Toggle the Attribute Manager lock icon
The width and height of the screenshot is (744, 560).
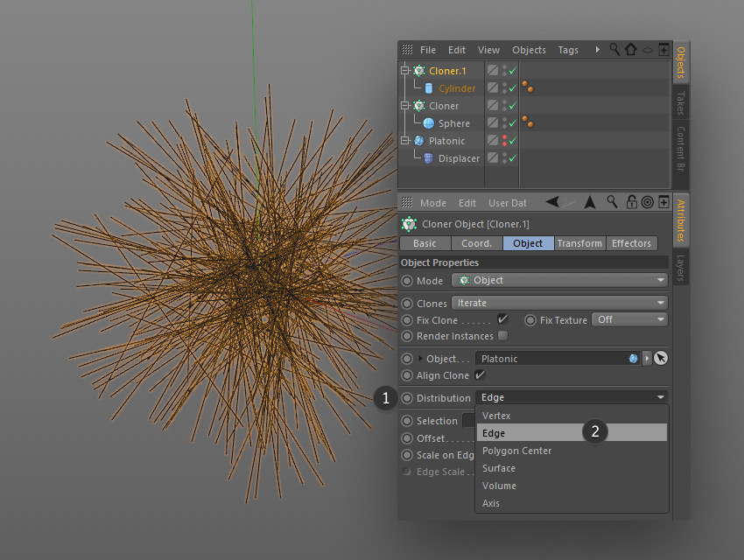point(631,202)
